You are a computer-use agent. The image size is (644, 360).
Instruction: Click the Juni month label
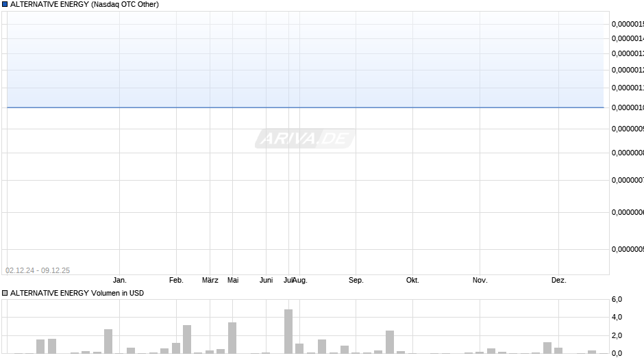click(x=266, y=281)
